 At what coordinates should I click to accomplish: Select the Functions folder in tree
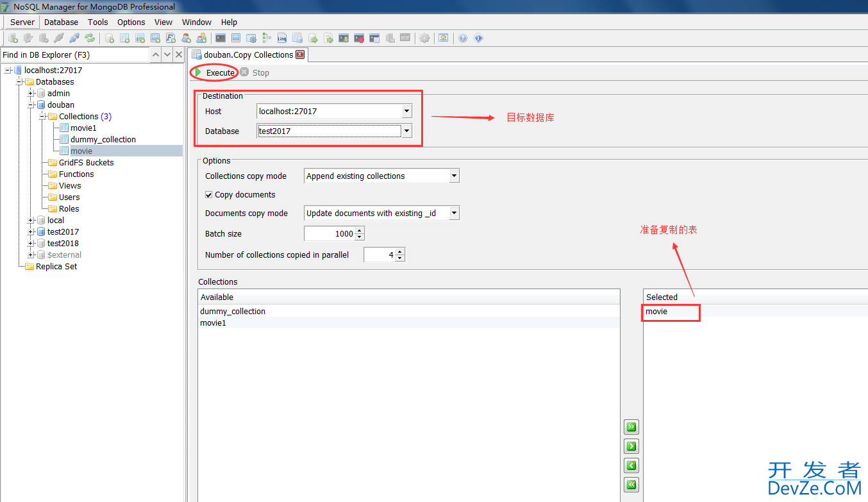(76, 174)
